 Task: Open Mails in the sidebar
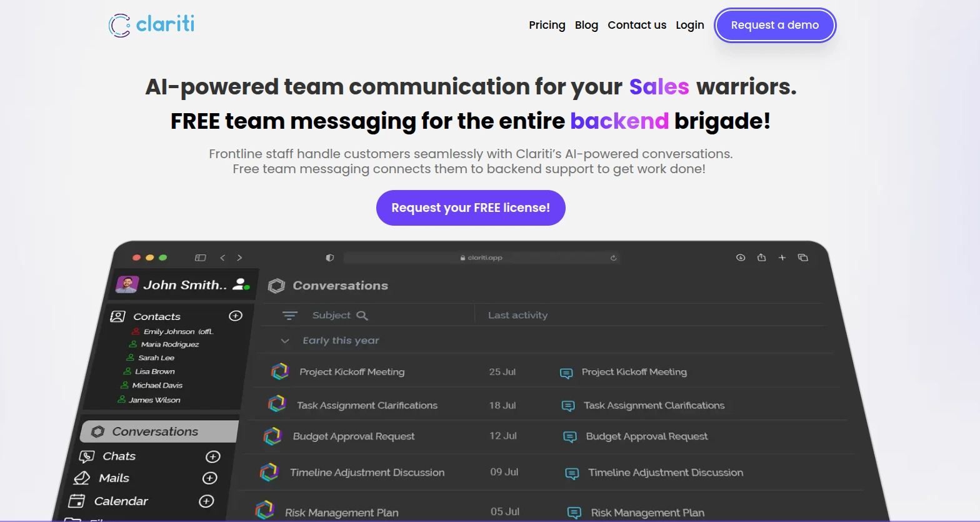[114, 478]
